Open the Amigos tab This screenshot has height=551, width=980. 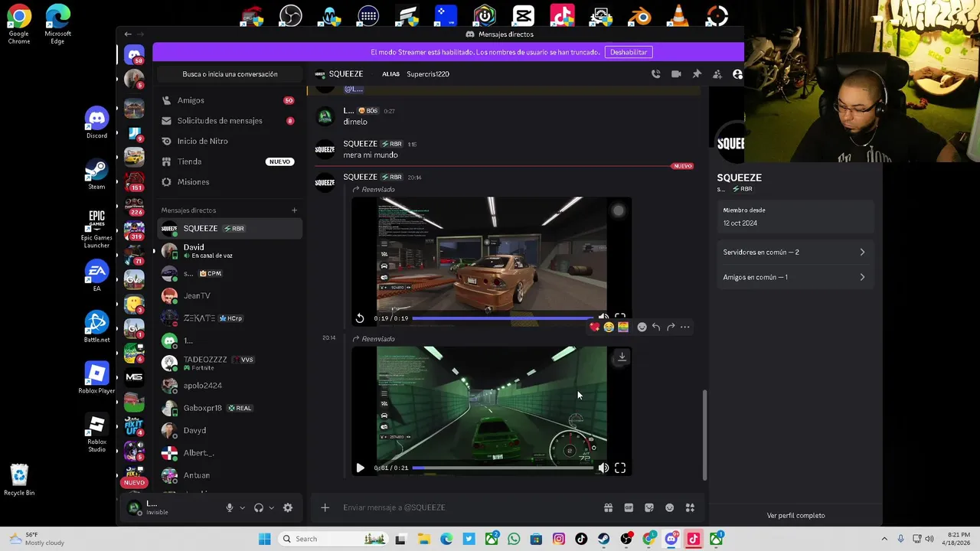click(x=230, y=100)
